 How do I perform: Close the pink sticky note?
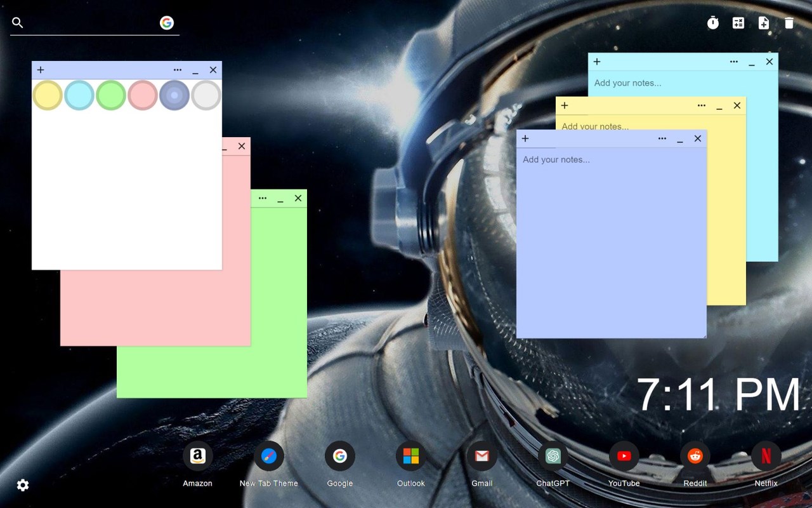[x=242, y=146]
